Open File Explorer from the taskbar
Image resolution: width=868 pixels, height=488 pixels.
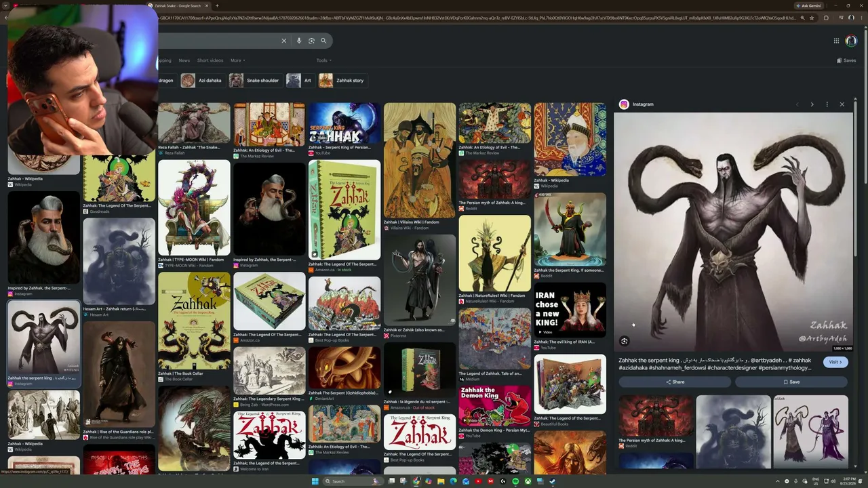point(441,481)
